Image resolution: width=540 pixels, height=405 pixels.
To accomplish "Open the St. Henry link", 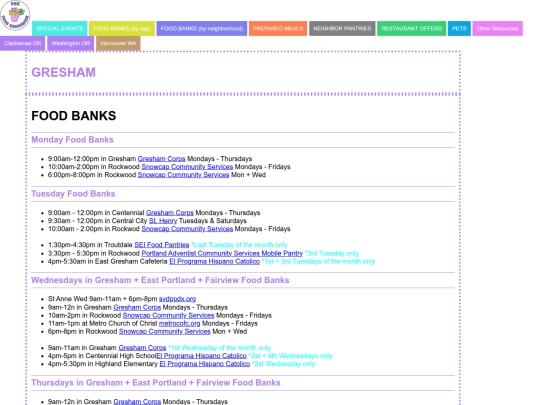I will (163, 221).
